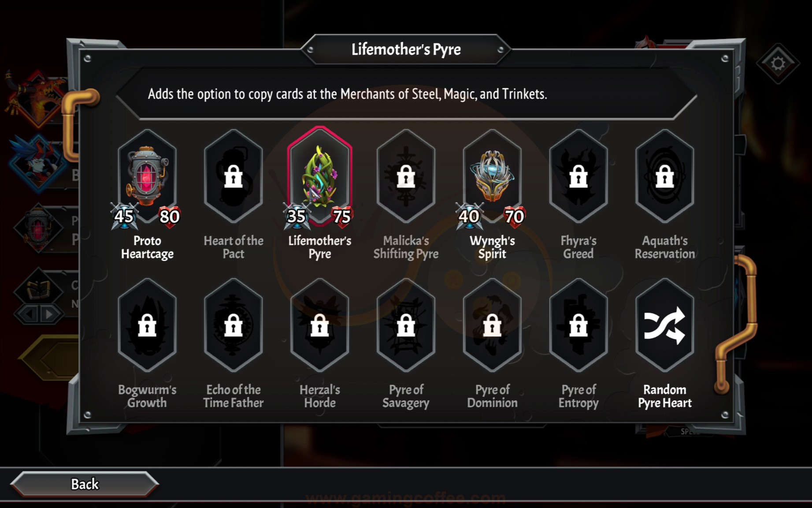Image resolution: width=812 pixels, height=508 pixels.
Task: Click the locked Aquath's Reservation heart
Action: (664, 176)
